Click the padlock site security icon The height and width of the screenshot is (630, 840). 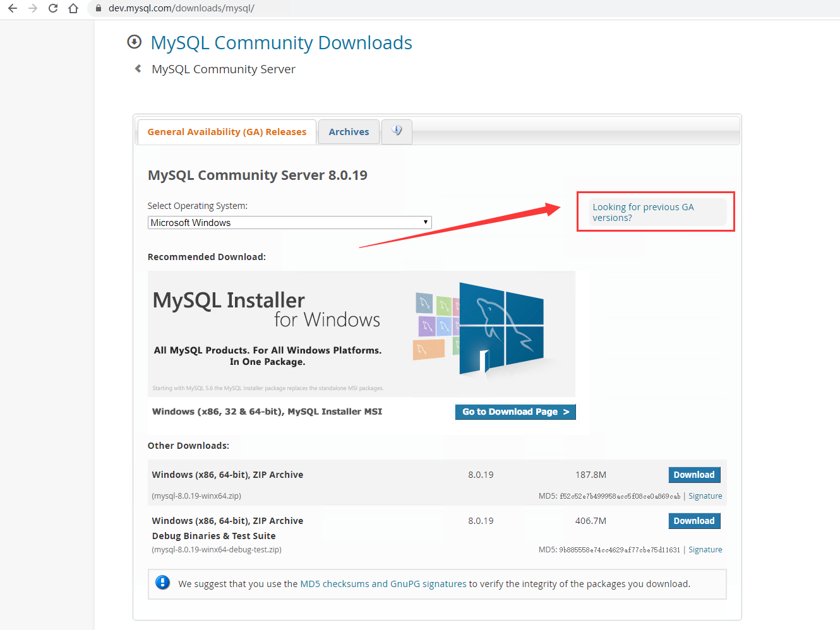(x=98, y=8)
